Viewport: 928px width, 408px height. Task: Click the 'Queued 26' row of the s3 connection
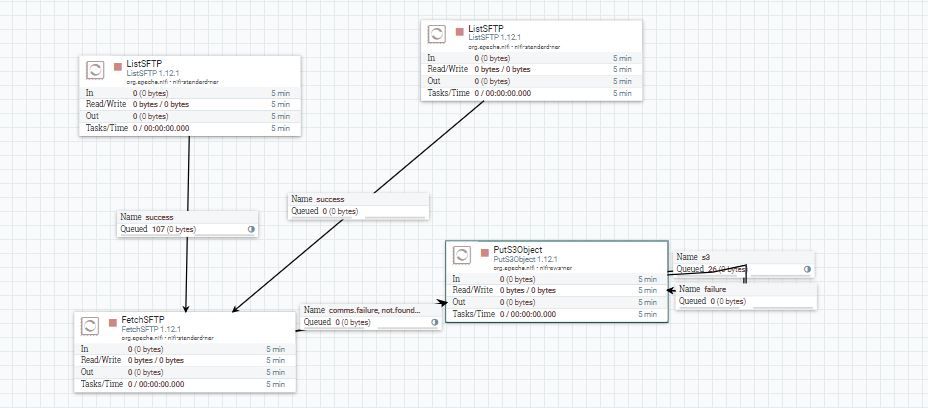click(x=745, y=269)
